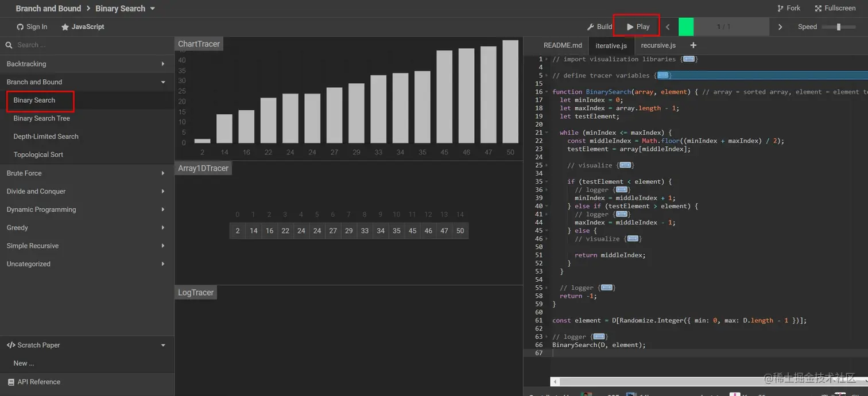Click the JavaScript star button

click(83, 27)
